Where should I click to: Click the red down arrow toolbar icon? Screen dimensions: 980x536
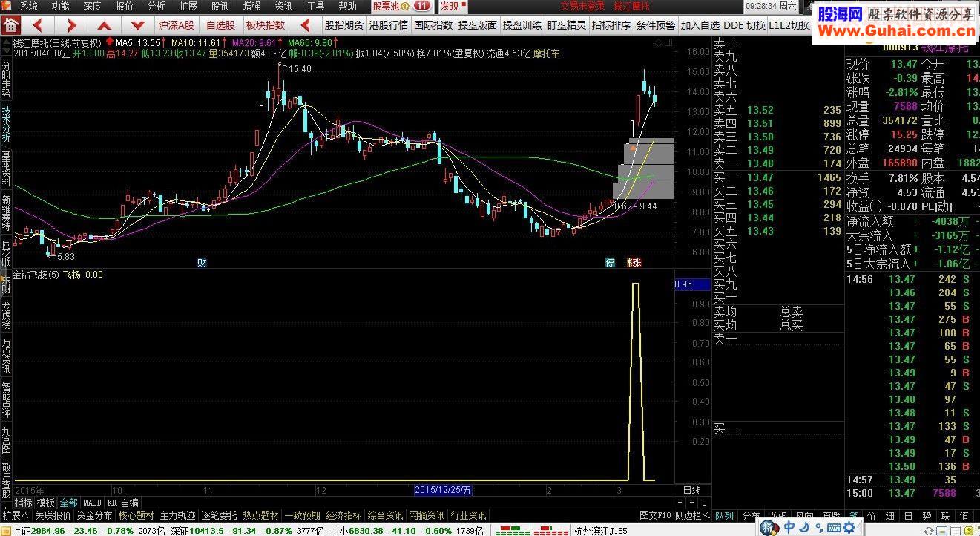[x=137, y=24]
